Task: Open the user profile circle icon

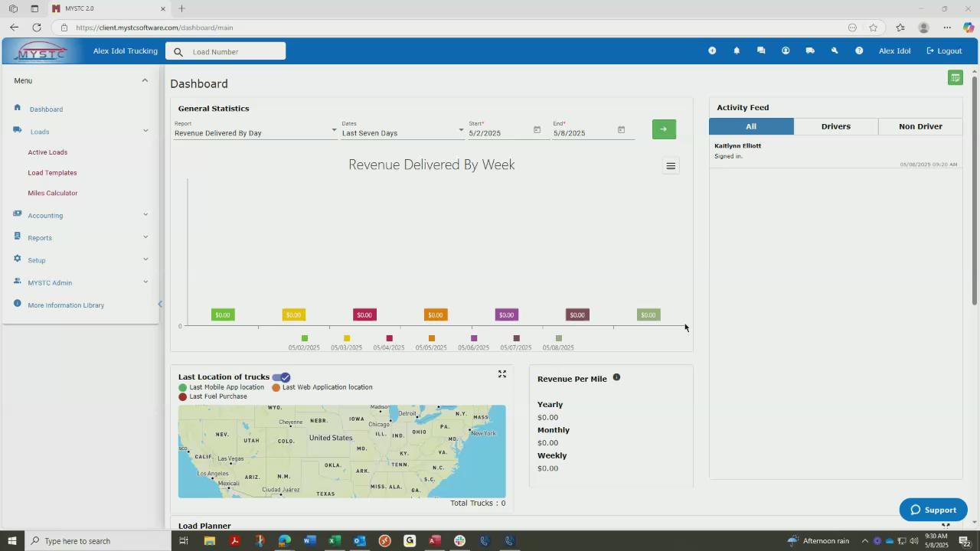Action: [x=786, y=51]
